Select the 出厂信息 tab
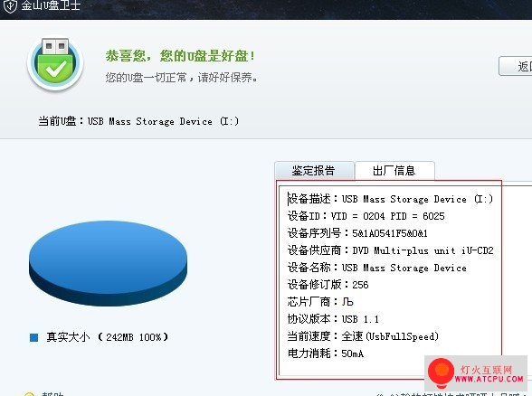 [x=394, y=171]
